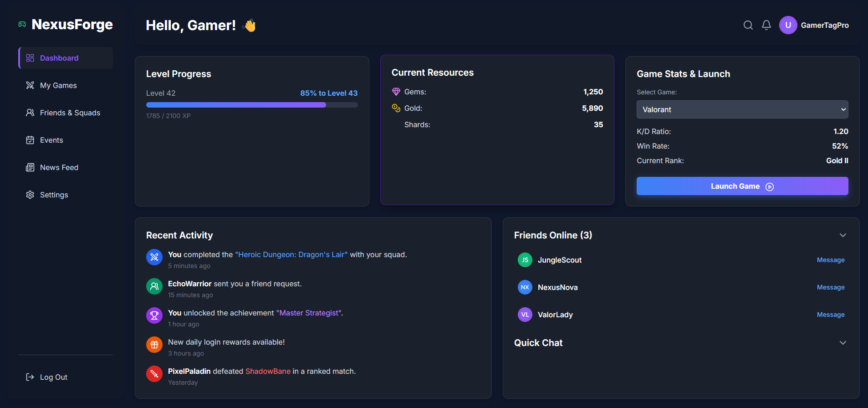Click the ShadowBane player link

tap(268, 371)
